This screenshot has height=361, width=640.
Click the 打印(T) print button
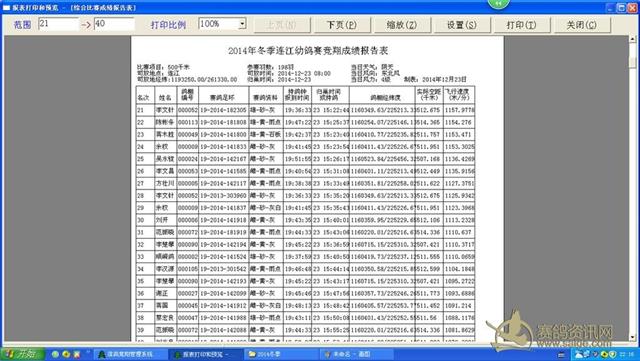pos(521,25)
